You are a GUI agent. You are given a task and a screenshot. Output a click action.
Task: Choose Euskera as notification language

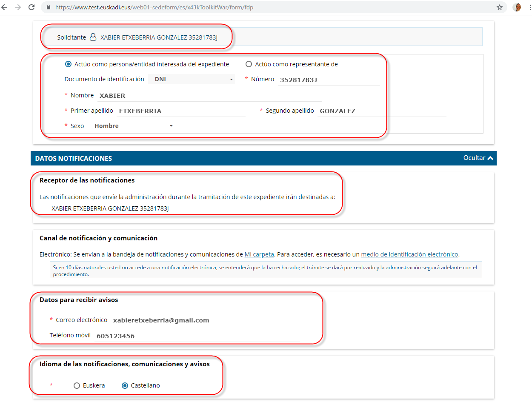coord(77,385)
